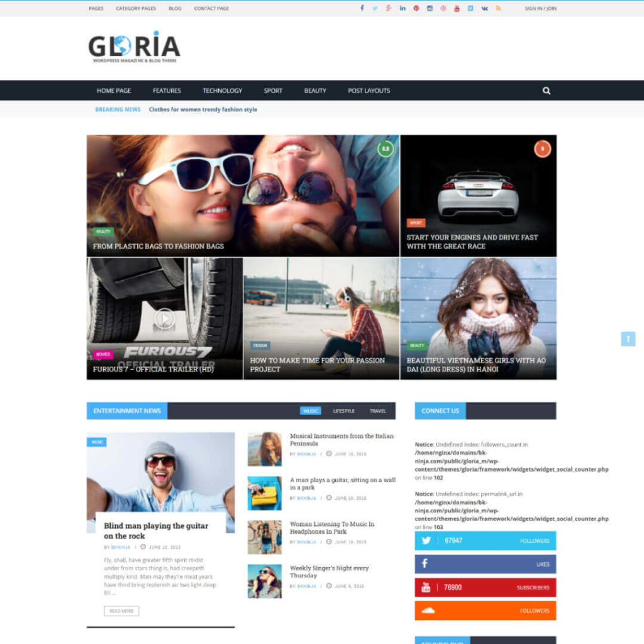Open the Contact Page link
Screen dimensions: 644x644
click(x=211, y=8)
